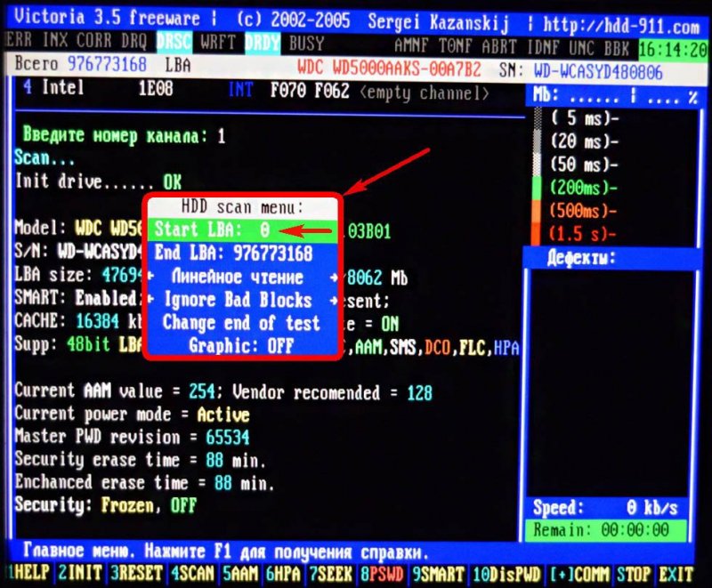712x588 pixels.
Task: Click Master PWD revision value 65534
Action: pos(228,438)
